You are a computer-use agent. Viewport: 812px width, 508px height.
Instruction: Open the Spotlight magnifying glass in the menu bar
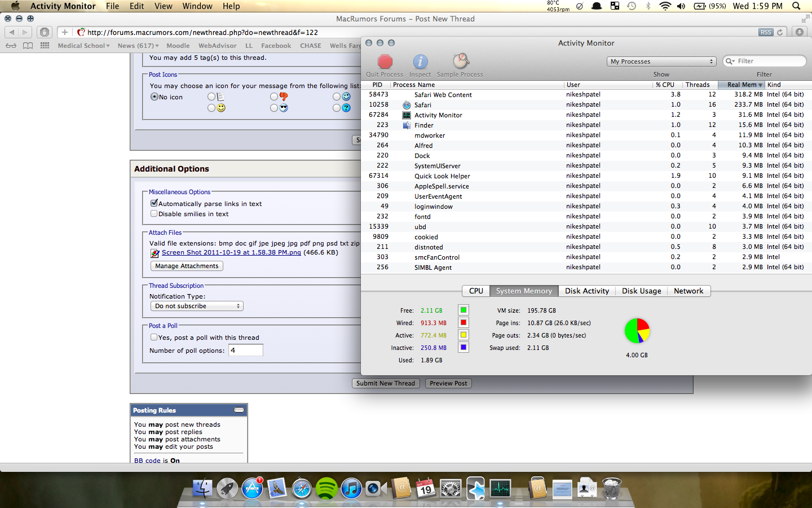(x=796, y=6)
